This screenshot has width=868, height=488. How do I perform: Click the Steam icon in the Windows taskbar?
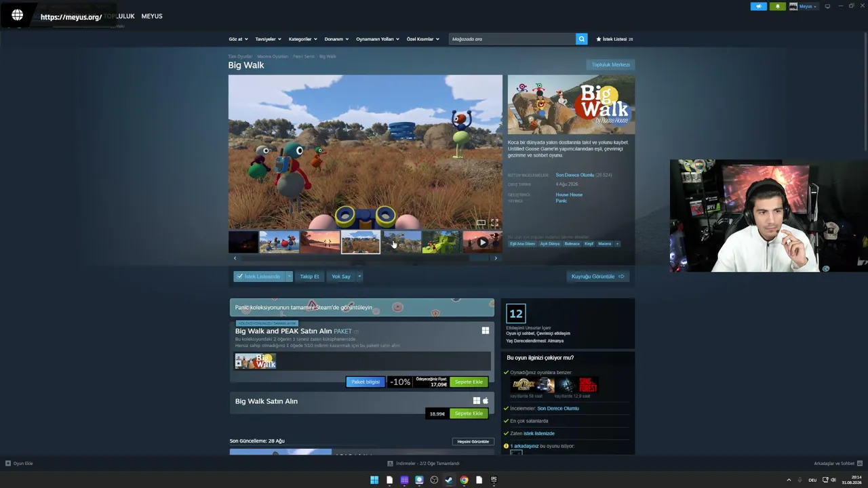[449, 480]
